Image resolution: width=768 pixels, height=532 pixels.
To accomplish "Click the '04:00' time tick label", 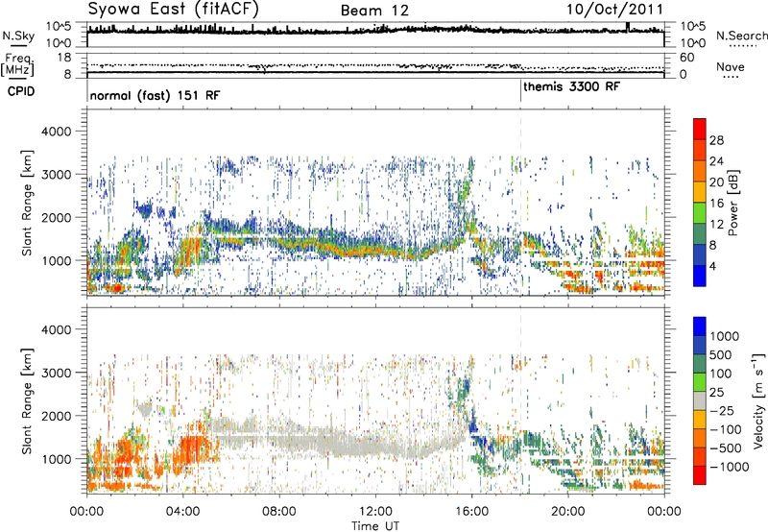I will coord(183,512).
